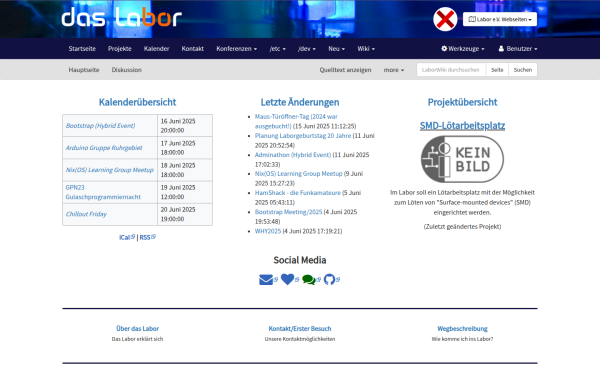Viewport: 600px width, 375px height.
Task: Click the Zuletzt geändertes Projekt note
Action: point(462,227)
